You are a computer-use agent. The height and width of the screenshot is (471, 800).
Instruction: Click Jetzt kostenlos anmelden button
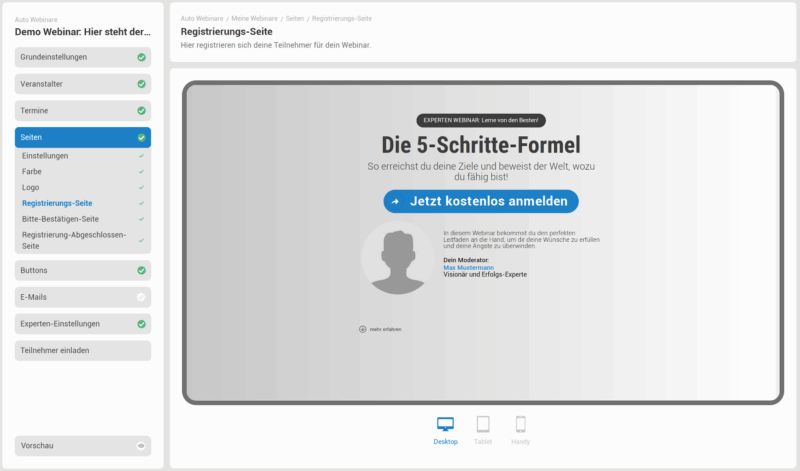coord(481,201)
